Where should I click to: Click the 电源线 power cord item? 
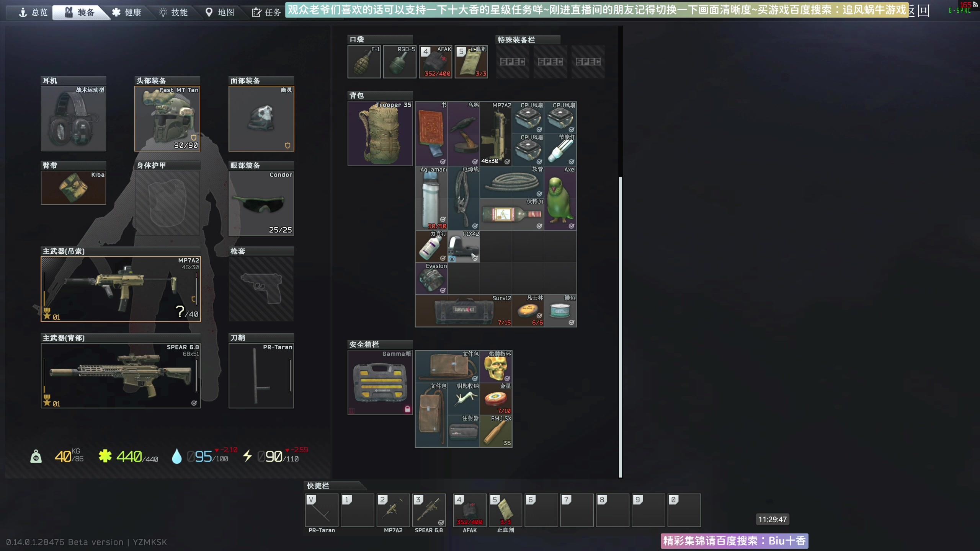pyautogui.click(x=464, y=198)
